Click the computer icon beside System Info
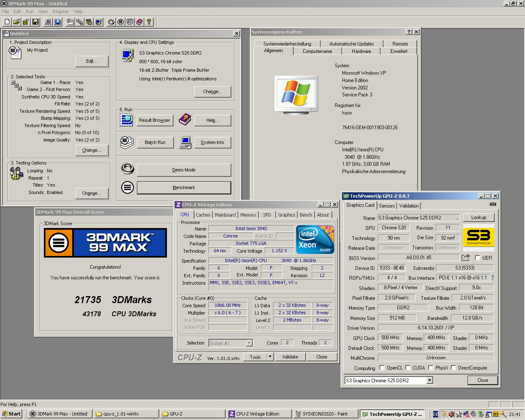 click(185, 142)
